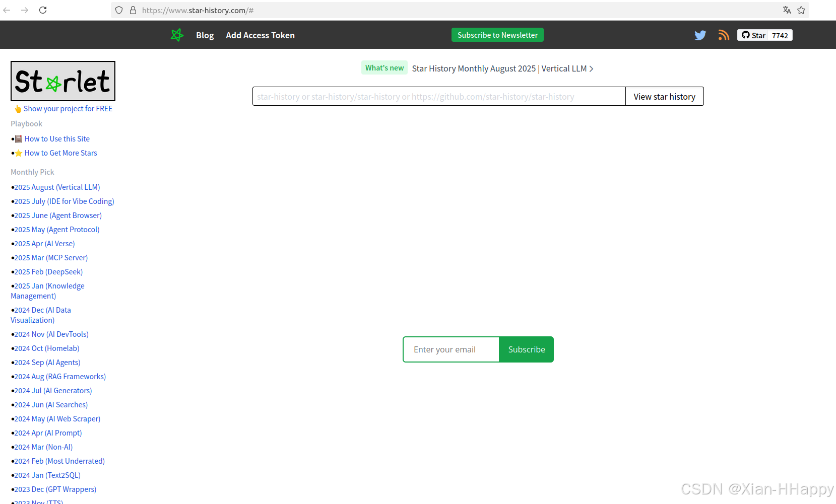Click the Star History logo icon

[177, 35]
